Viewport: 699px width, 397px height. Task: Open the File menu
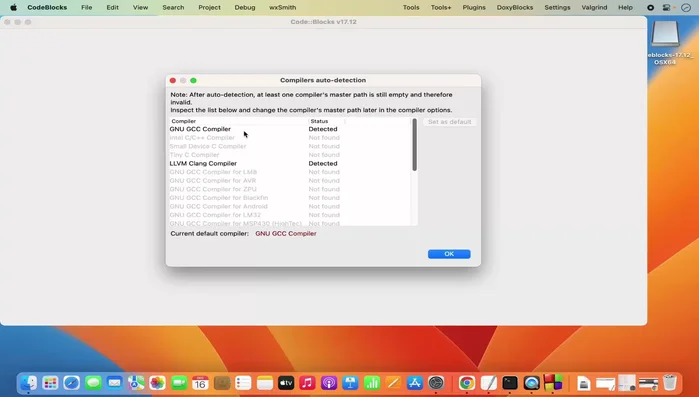pyautogui.click(x=86, y=8)
